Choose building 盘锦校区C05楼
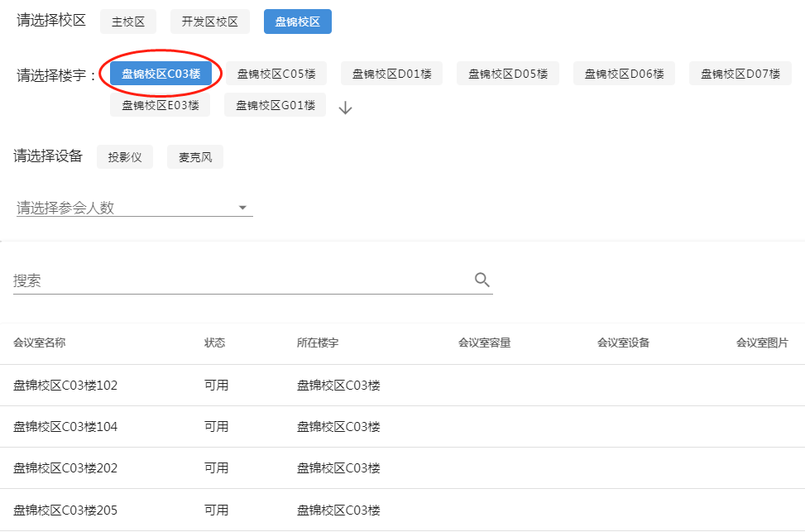Screen dimensions: 805x532 point(276,74)
